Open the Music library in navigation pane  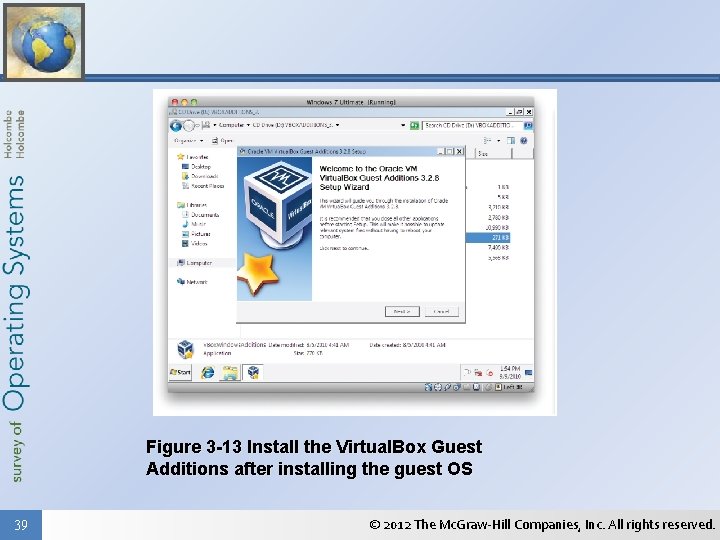[194, 224]
